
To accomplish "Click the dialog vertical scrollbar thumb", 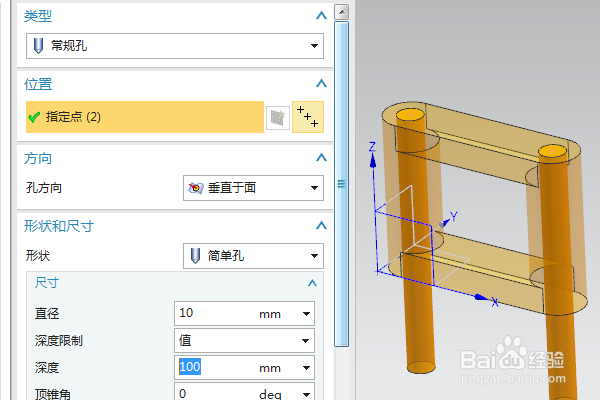I will [341, 184].
